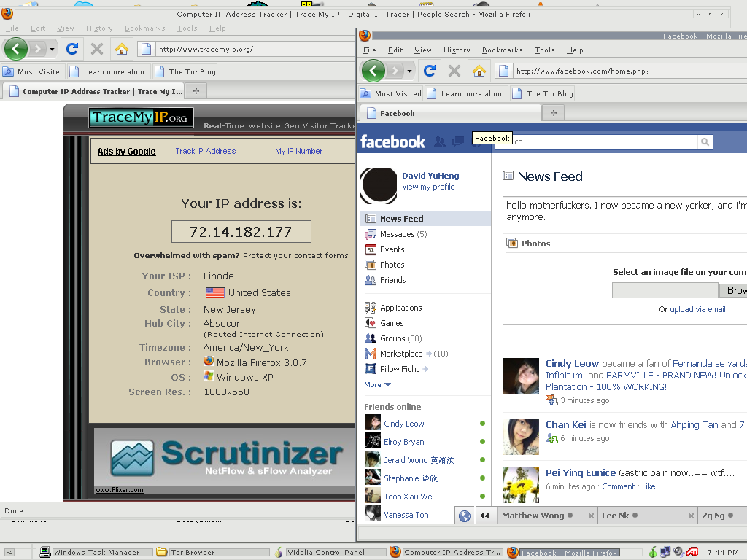Click Facebook friend requests icon
Viewport: 747px width, 560px height.
pyautogui.click(x=440, y=141)
